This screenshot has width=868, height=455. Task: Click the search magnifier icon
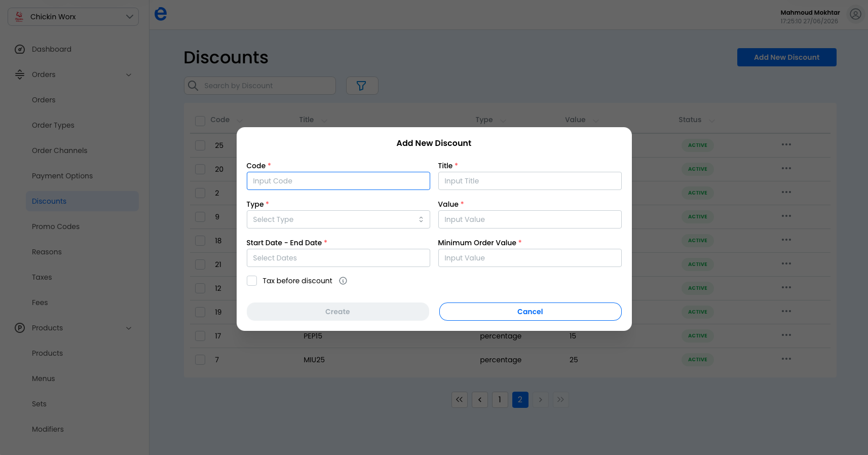tap(193, 86)
